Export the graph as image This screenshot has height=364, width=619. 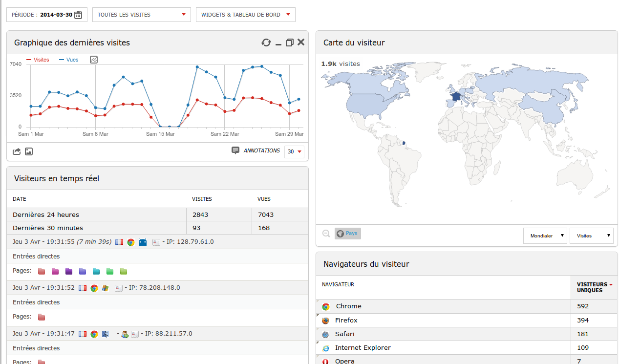click(x=29, y=151)
